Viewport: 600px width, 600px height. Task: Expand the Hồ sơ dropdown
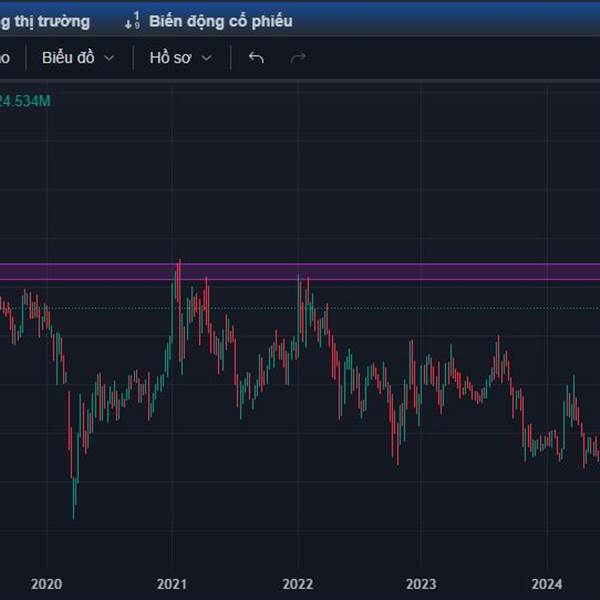click(181, 58)
